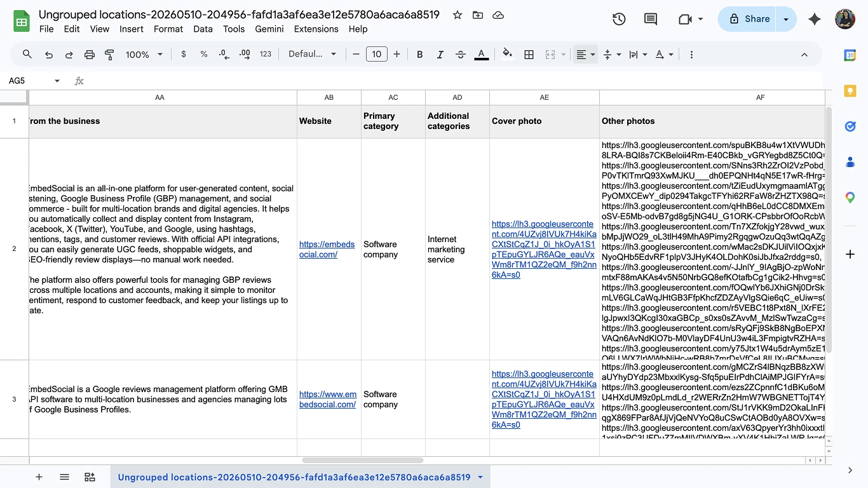Open Google Tasks side panel
The height and width of the screenshot is (488, 868).
850,126
